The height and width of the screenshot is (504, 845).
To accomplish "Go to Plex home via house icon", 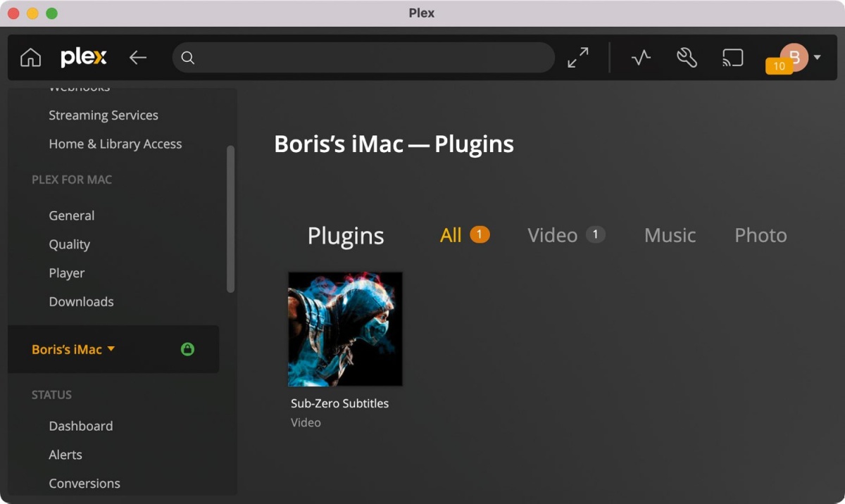I will click(x=30, y=58).
